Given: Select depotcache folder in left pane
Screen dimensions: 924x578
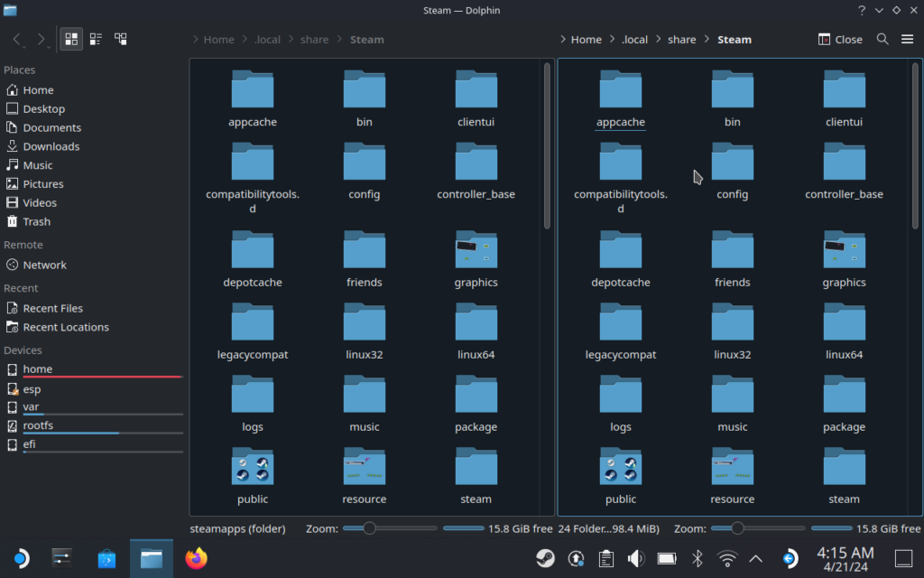Looking at the screenshot, I should coord(253,259).
